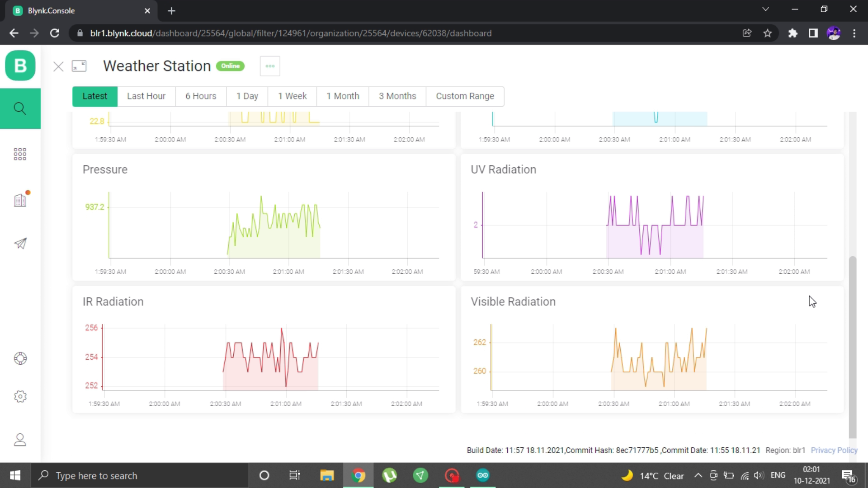Click the page vertical scrollbar thumb

853,347
